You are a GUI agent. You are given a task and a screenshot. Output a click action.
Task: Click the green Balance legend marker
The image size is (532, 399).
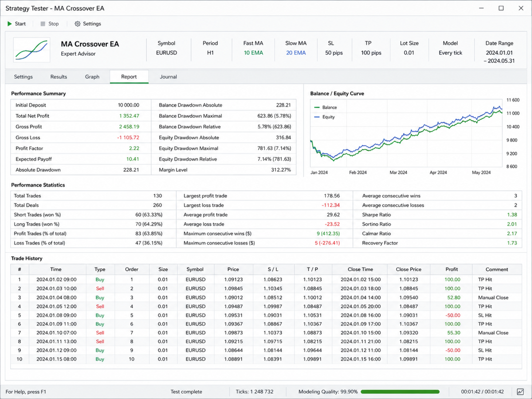pyautogui.click(x=317, y=108)
